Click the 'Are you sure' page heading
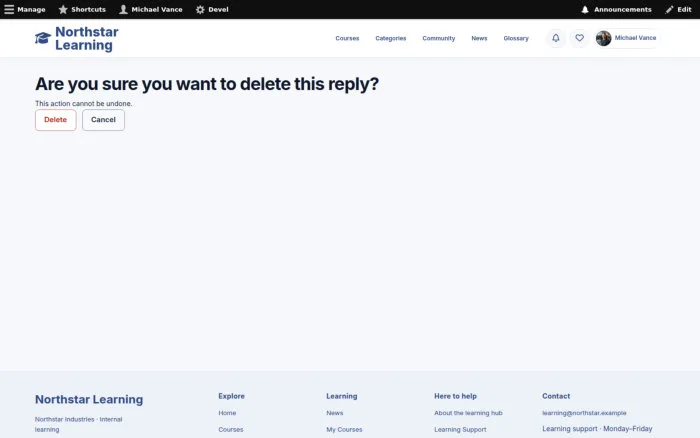Viewport: 700px width, 438px height. [207, 84]
